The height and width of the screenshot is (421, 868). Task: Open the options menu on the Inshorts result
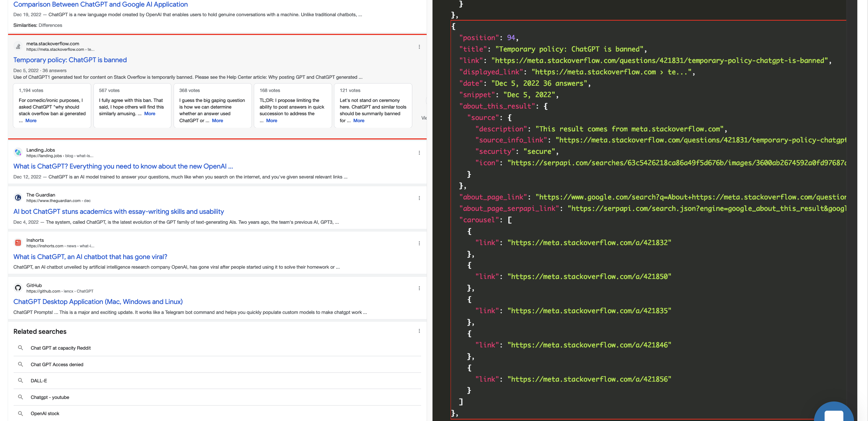[420, 243]
